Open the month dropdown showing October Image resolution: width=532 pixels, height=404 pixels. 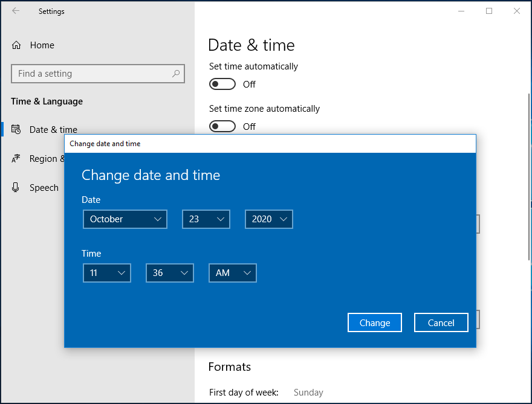pyautogui.click(x=125, y=219)
